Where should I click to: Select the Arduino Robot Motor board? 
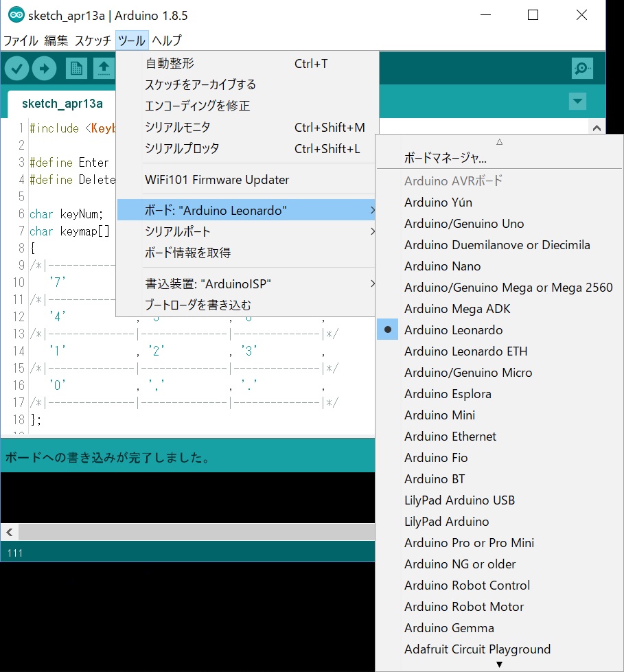point(499,606)
